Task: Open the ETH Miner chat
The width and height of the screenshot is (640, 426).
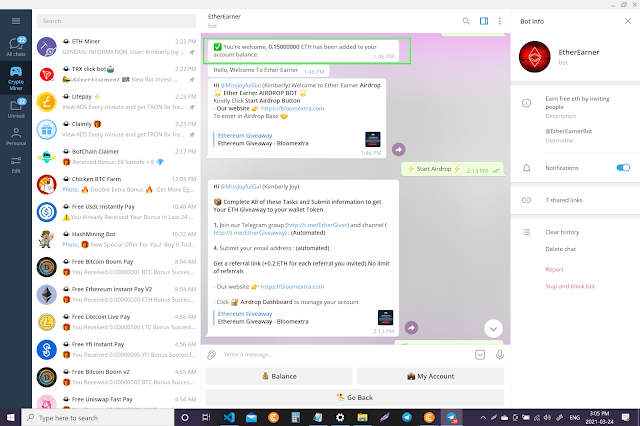Action: (x=116, y=47)
